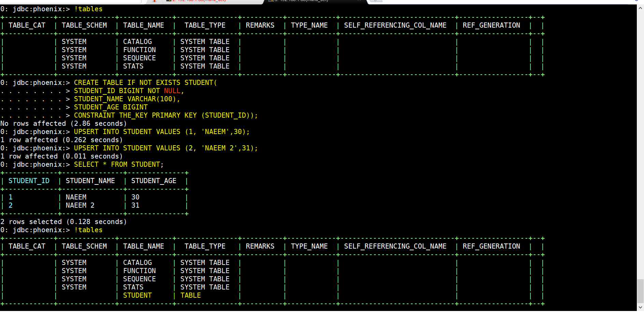Click the yellow STUDENT table name in the last listing
Viewport: 644px width, 312px height.
(x=137, y=295)
